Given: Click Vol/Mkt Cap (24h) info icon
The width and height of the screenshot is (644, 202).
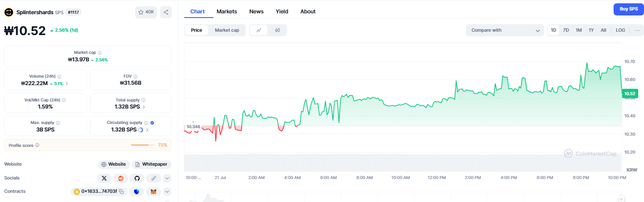Looking at the screenshot, I should (x=64, y=100).
